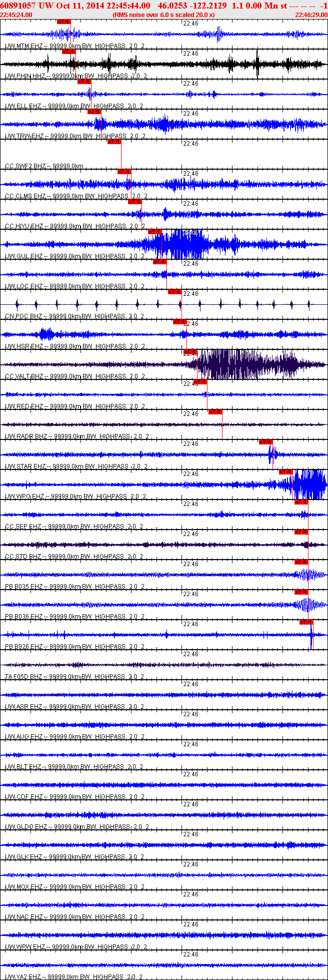Click the UW.CDF EHZ station label
Image resolution: width=328 pixels, height=980 pixels.
[23, 797]
